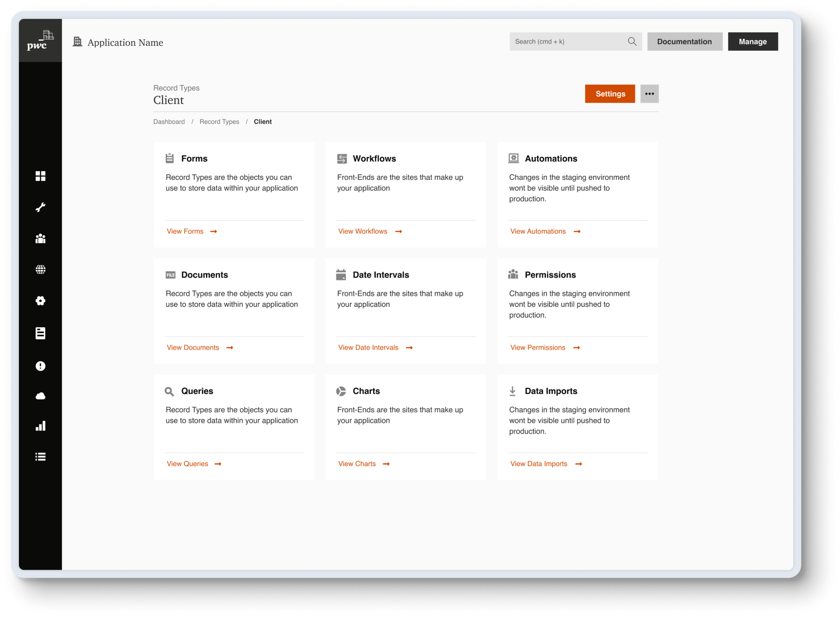Open the View Workflows link

(370, 231)
